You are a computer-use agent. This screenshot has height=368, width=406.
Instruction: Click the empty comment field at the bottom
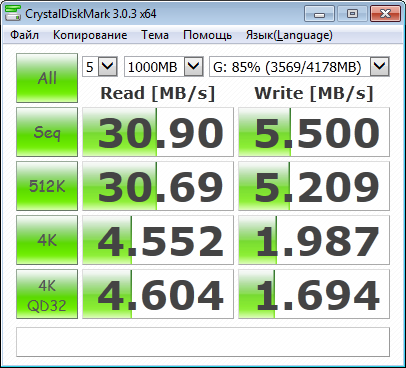(203, 342)
